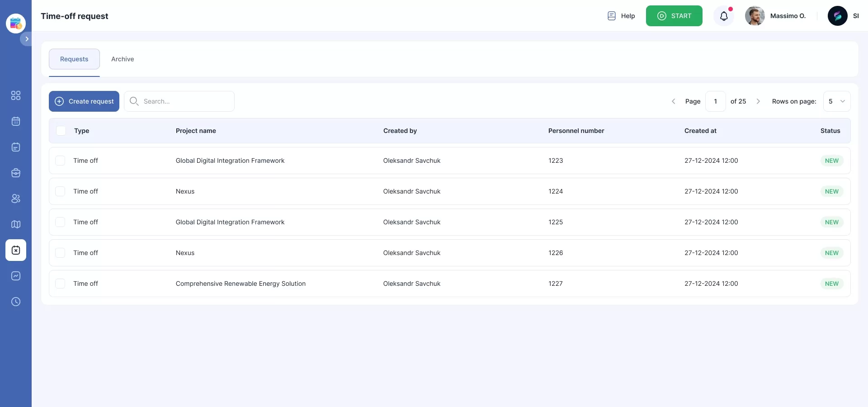Screen dimensions: 868x407
Task: Select the Requests tab
Action: coord(74,59)
